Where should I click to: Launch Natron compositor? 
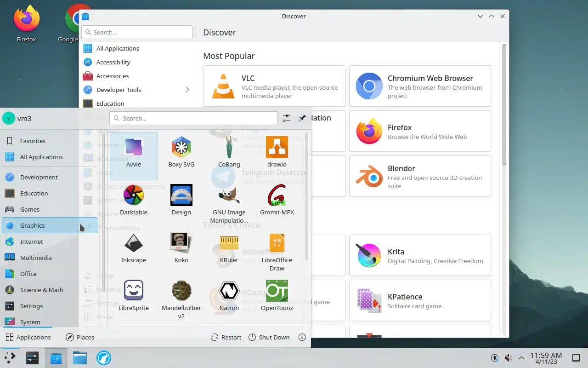click(x=229, y=299)
